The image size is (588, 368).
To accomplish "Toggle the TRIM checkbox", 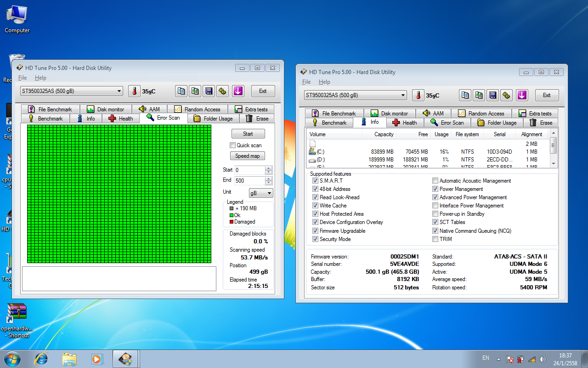I will coord(435,239).
